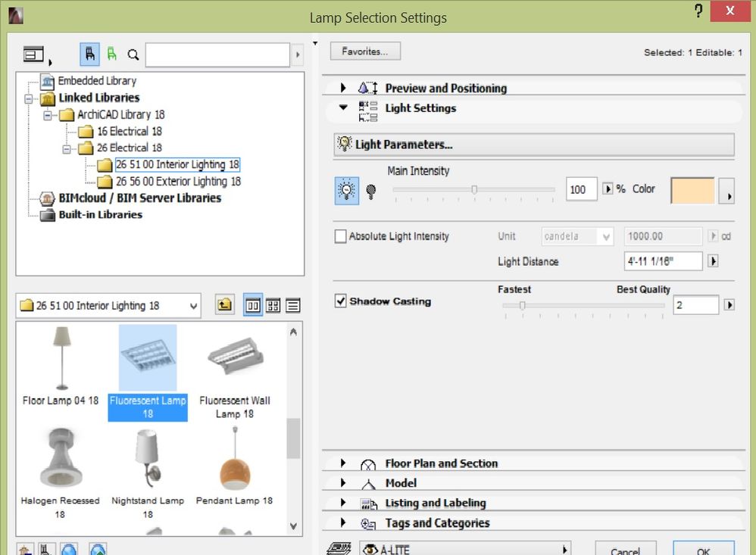This screenshot has width=756, height=555.
Task: Click the 26 56 00 Exterior Lighting folder icon
Action: point(105,182)
